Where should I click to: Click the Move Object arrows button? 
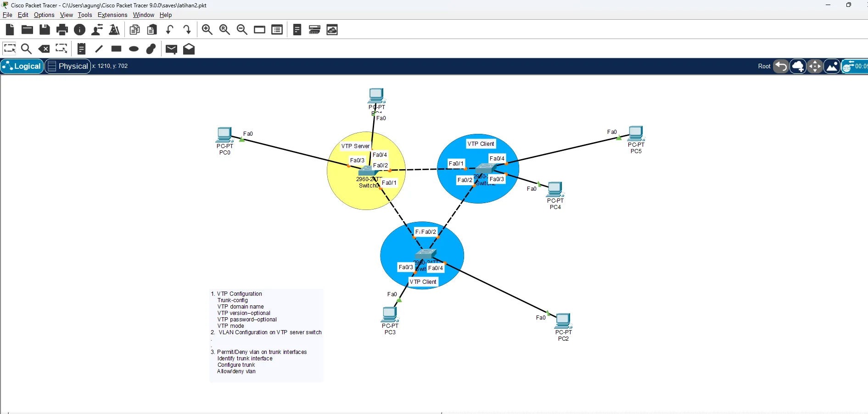[x=815, y=66]
